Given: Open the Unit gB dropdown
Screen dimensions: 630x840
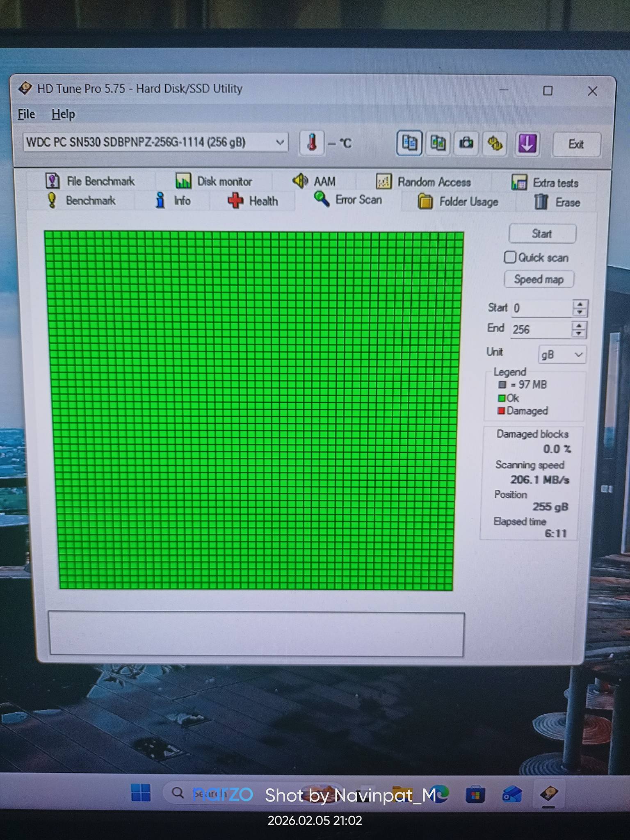Looking at the screenshot, I should point(562,354).
